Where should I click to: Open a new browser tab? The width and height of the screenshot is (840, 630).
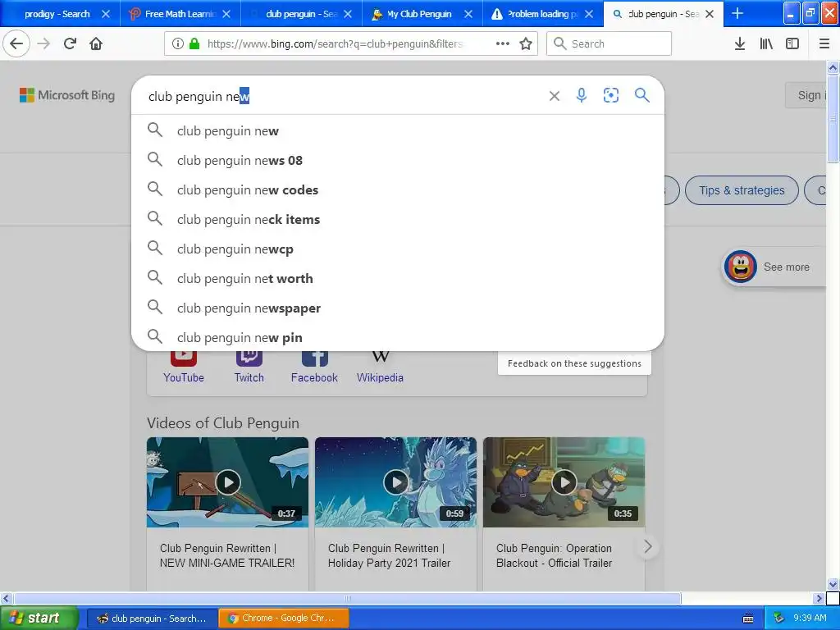tap(737, 13)
